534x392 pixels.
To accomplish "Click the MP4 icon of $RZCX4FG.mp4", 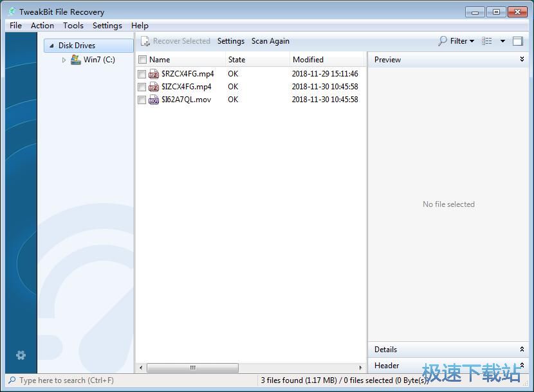I will pyautogui.click(x=154, y=74).
